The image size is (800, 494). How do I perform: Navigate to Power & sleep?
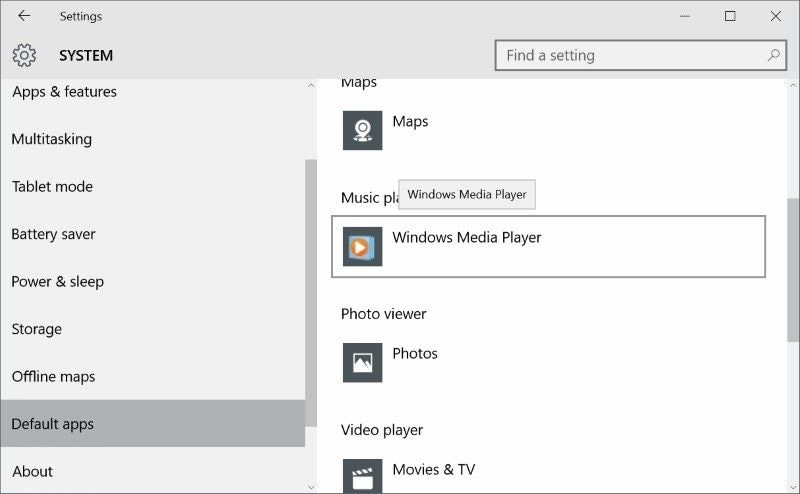57,282
